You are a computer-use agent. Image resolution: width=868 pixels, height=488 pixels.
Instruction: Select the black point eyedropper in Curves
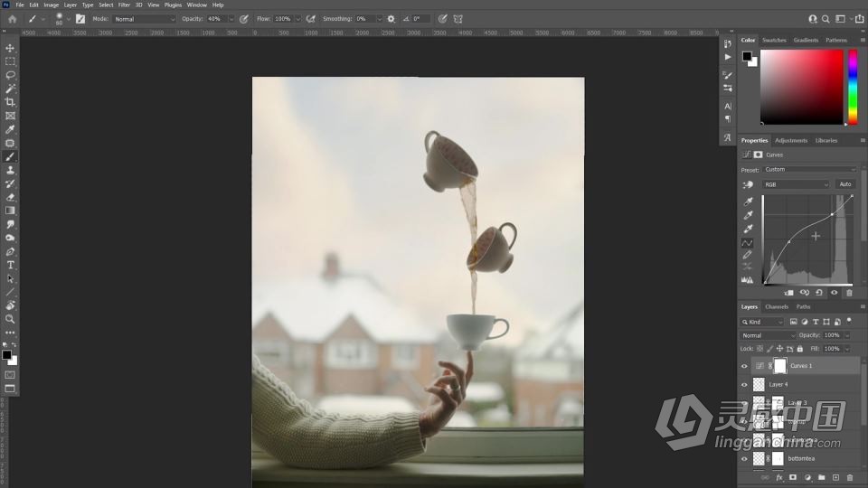click(x=748, y=202)
